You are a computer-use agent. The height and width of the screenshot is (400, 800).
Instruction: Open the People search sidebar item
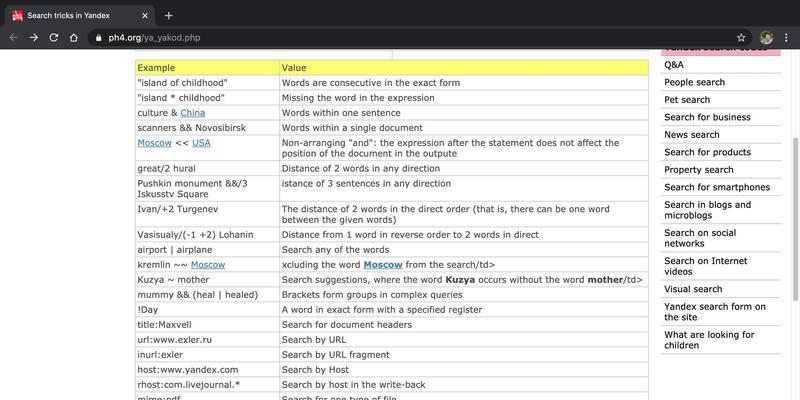point(694,82)
